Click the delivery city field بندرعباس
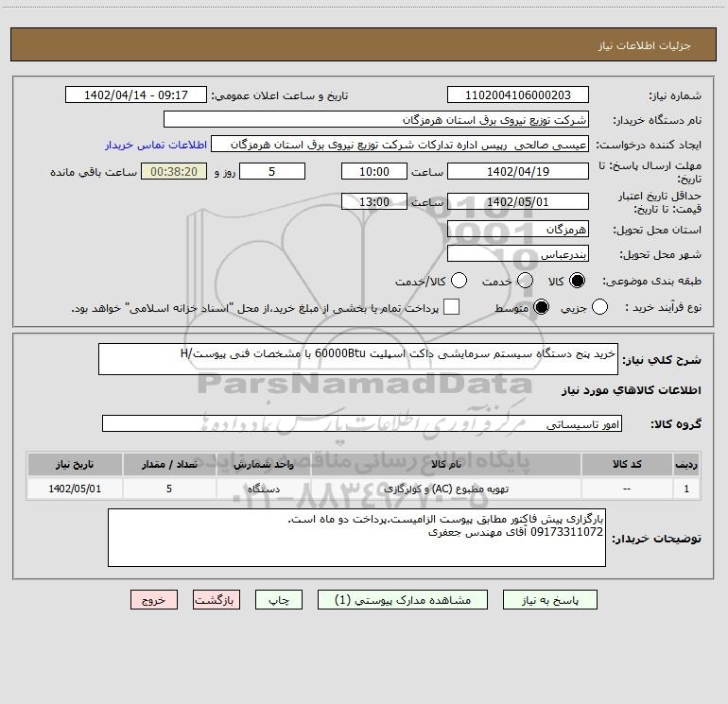This screenshot has width=728, height=704. click(x=518, y=254)
